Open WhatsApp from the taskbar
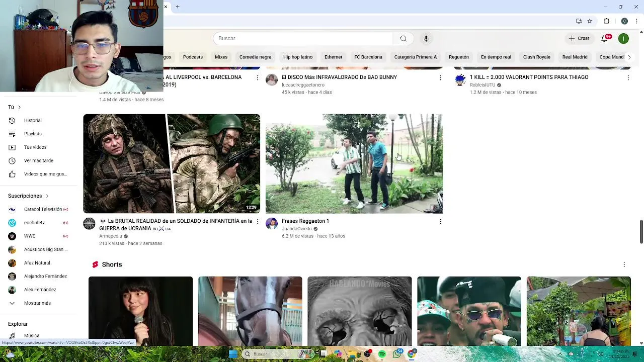This screenshot has height=362, width=644. [x=397, y=354]
